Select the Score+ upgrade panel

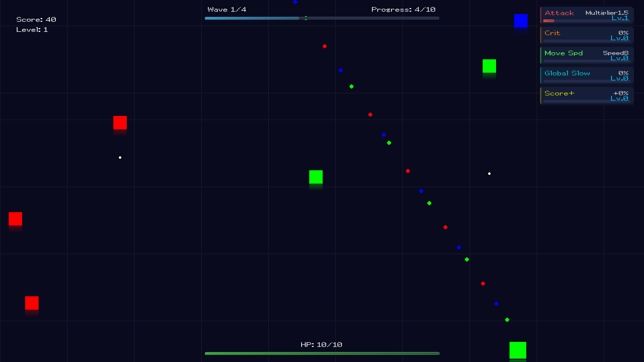click(x=586, y=96)
